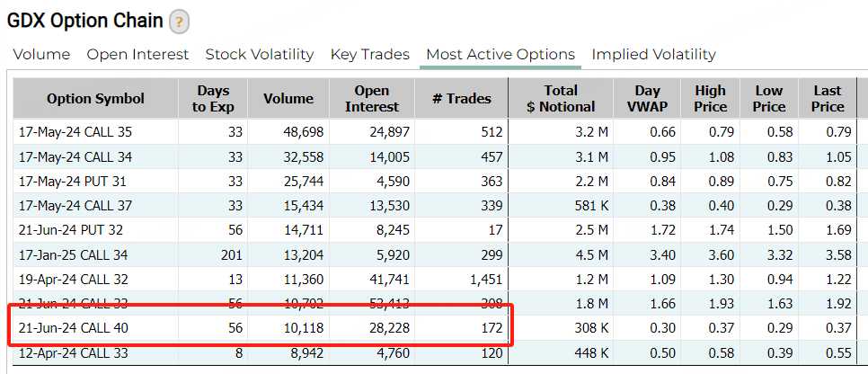
Task: Sort by Option Symbol column header
Action: click(x=96, y=99)
